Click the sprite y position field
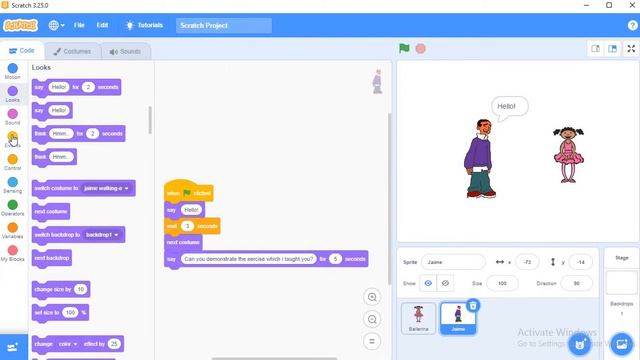 pos(580,262)
